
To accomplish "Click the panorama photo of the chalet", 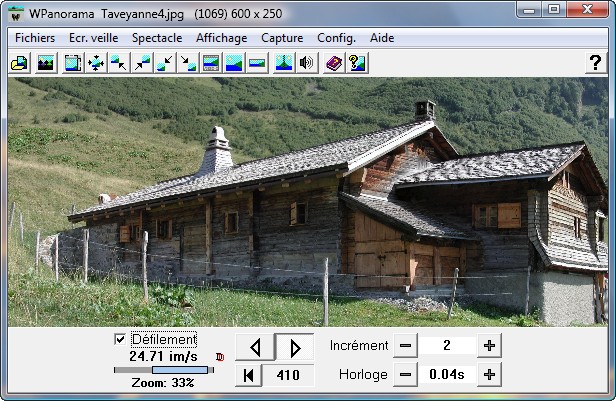I will coord(308,202).
